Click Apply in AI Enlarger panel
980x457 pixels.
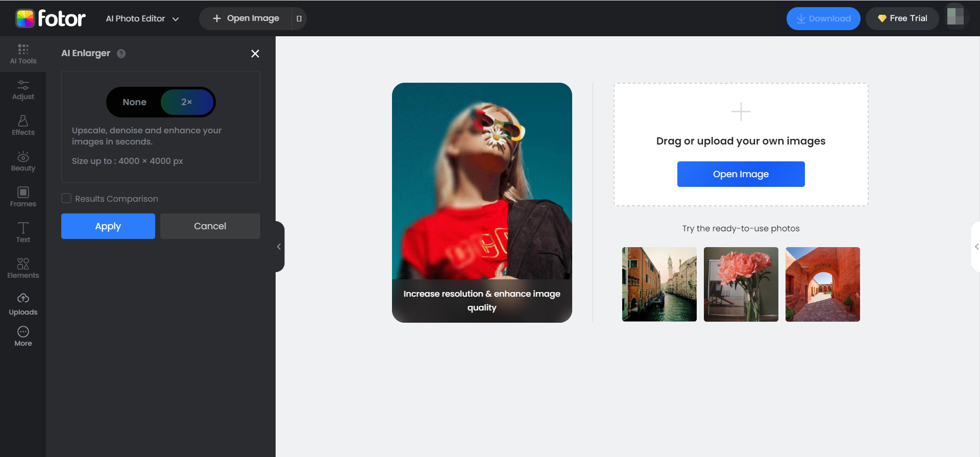[x=108, y=226]
